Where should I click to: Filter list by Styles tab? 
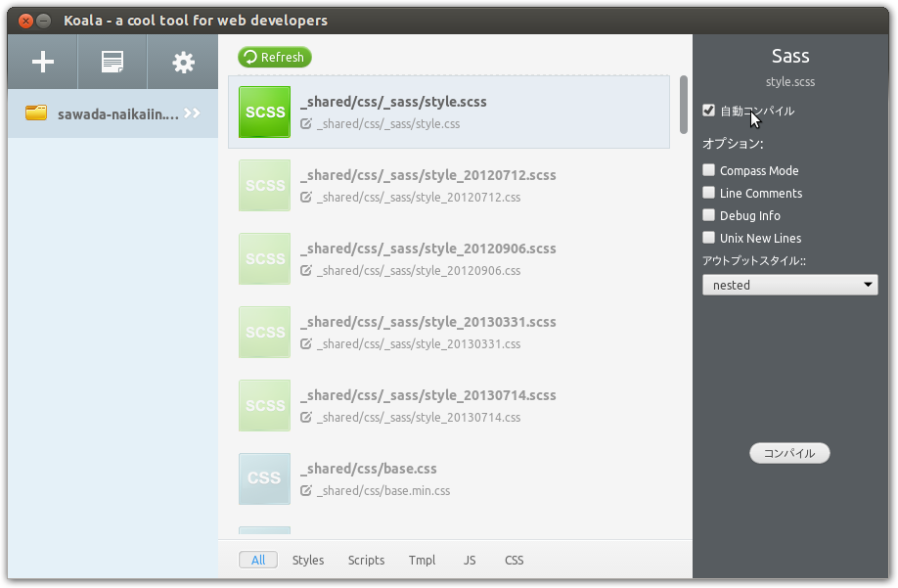pos(308,560)
